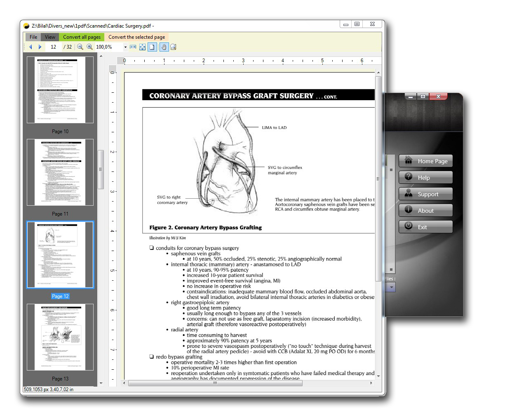Select the Page 11 thumbnail
The height and width of the screenshot is (420, 505).
tap(60, 172)
